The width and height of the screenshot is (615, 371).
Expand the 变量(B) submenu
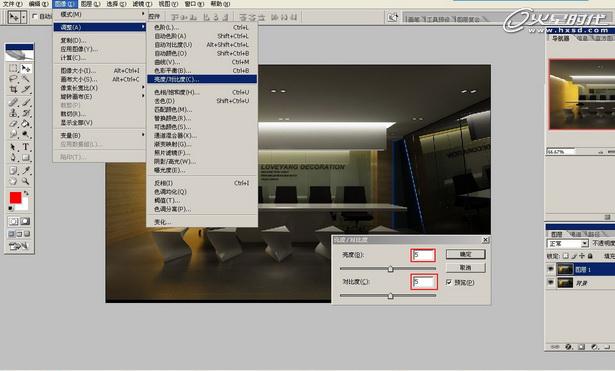click(x=100, y=135)
